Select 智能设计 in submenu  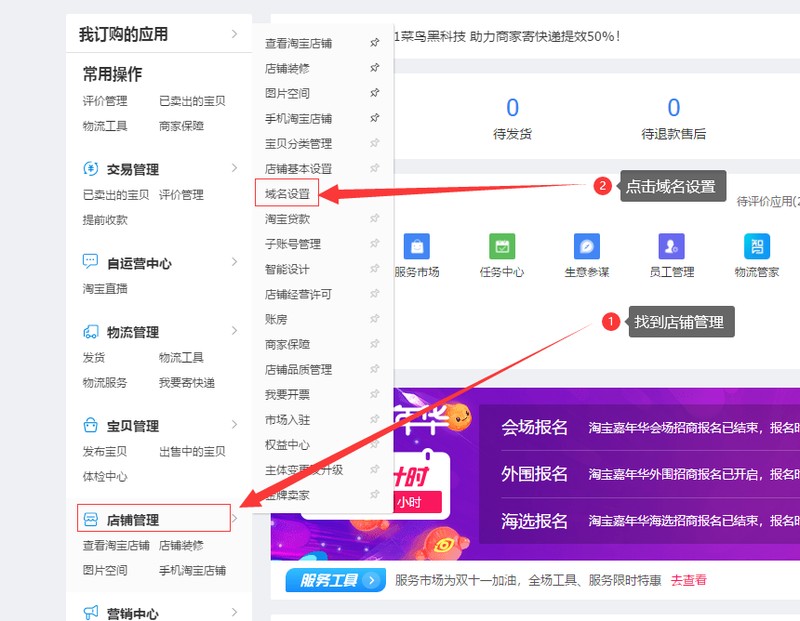[x=287, y=269]
